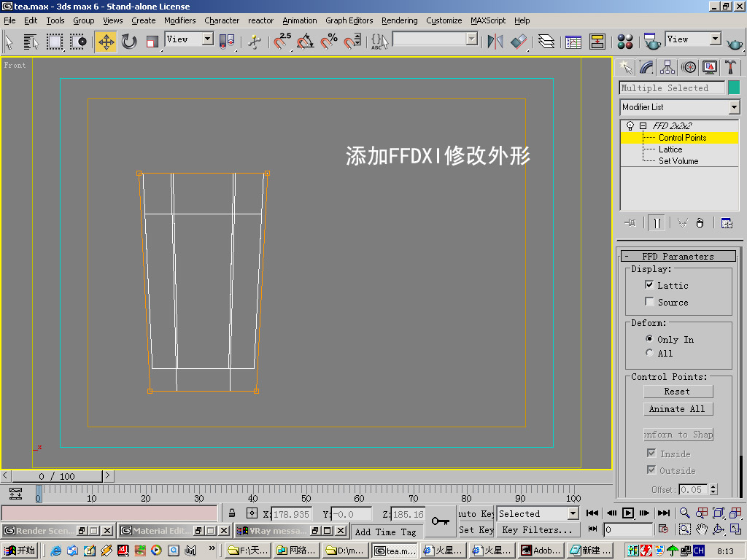
Task: Switch to Utilities panel hammer tab
Action: click(730, 67)
